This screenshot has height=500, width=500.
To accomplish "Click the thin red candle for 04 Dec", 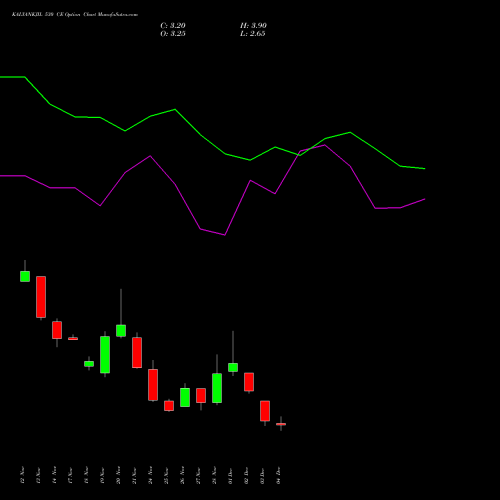I will (281, 424).
